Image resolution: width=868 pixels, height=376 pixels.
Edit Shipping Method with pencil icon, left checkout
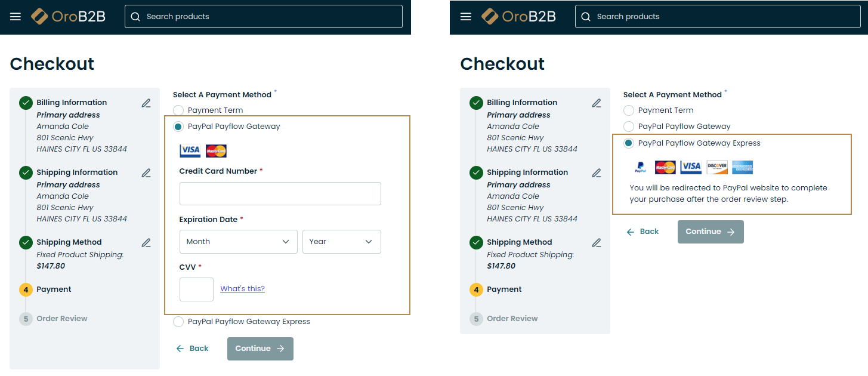146,243
